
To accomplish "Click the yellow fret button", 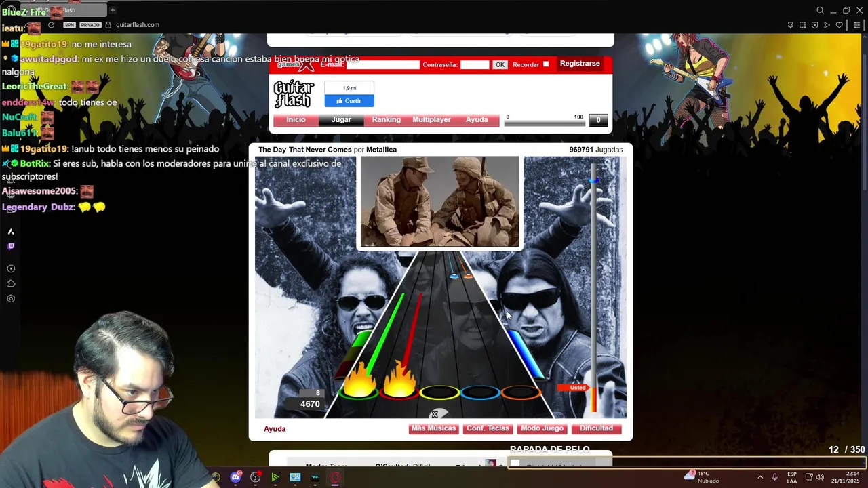I will pyautogui.click(x=439, y=393).
